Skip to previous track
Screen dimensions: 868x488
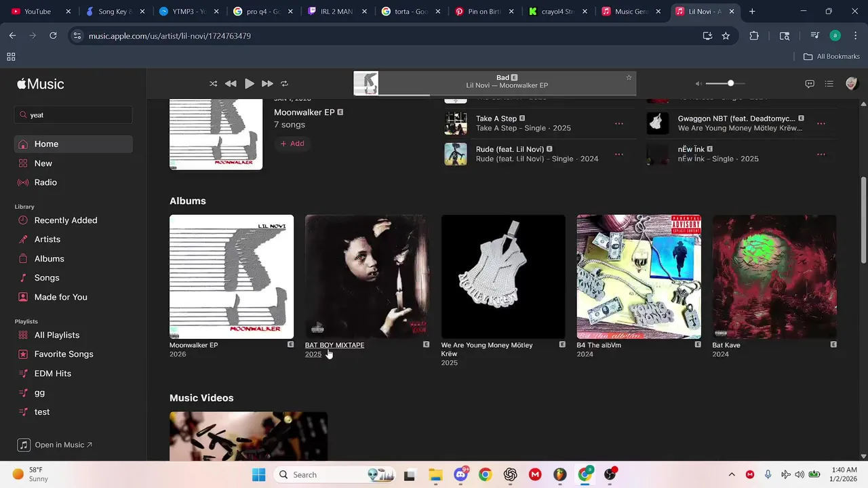click(231, 83)
